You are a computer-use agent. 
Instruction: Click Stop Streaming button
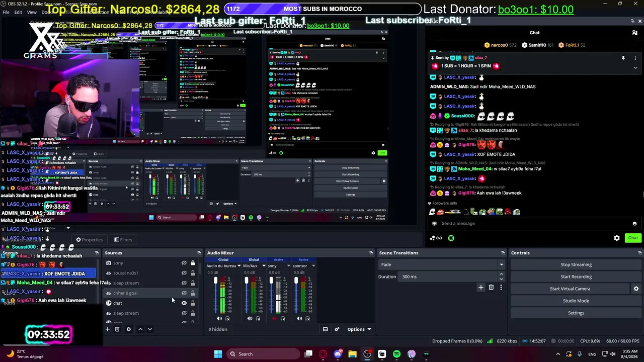click(x=576, y=264)
